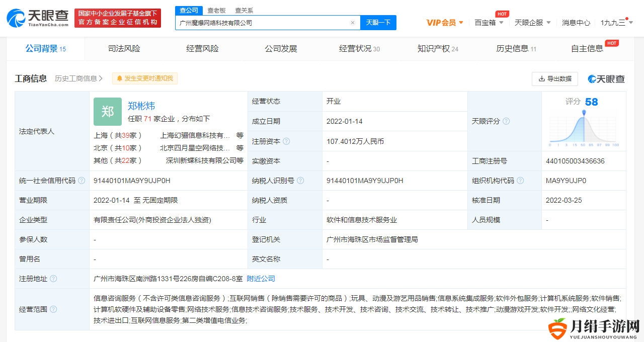Open 消息中心 message center
The width and height of the screenshot is (644, 342).
(x=576, y=23)
